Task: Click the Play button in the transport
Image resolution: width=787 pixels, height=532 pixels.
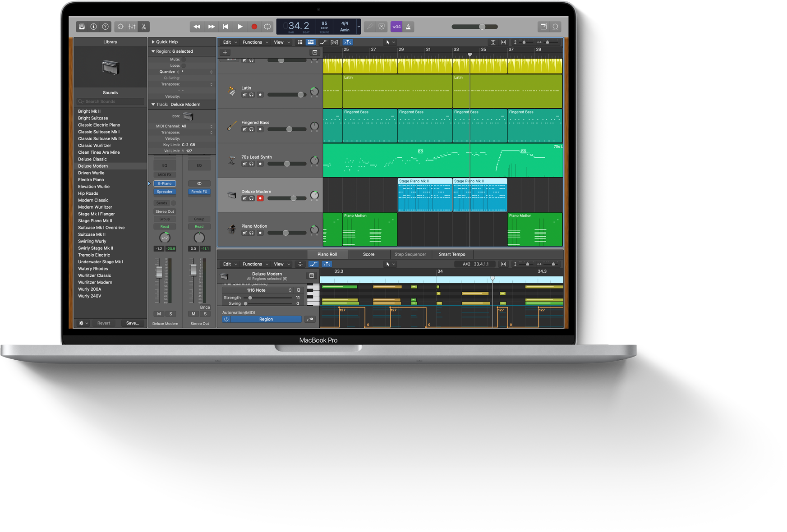Action: [240, 27]
